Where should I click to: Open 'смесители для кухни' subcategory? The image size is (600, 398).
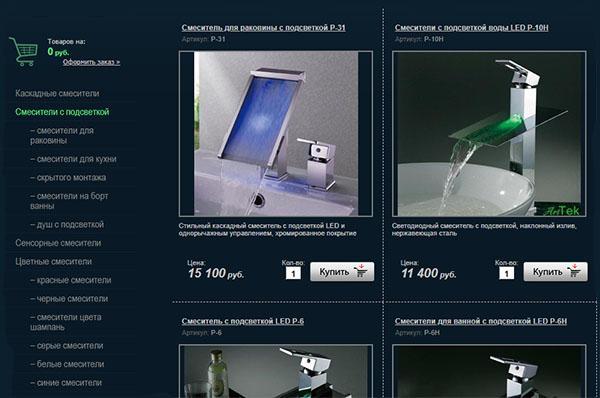click(x=73, y=159)
